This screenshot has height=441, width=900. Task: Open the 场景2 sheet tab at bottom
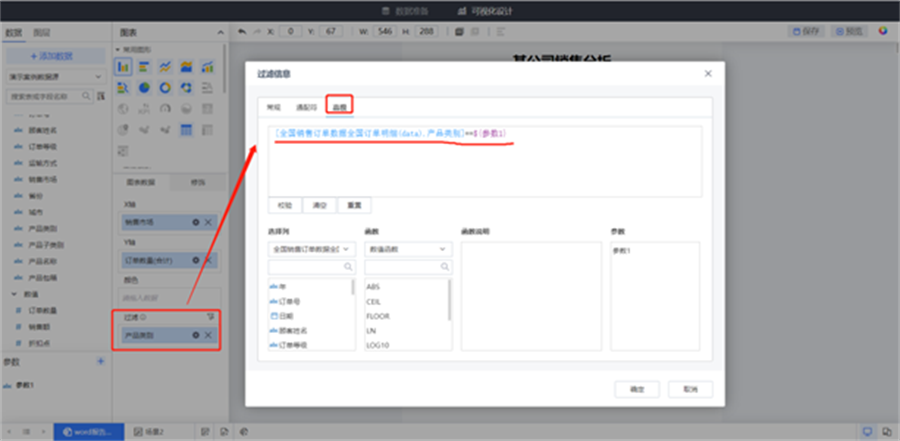[149, 432]
